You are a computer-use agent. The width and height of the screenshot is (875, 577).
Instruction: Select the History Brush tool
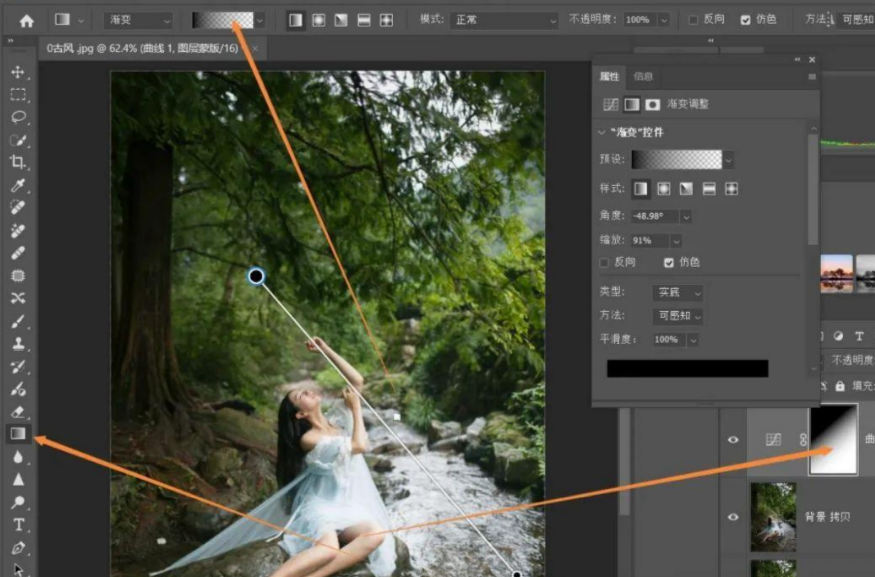(x=18, y=366)
